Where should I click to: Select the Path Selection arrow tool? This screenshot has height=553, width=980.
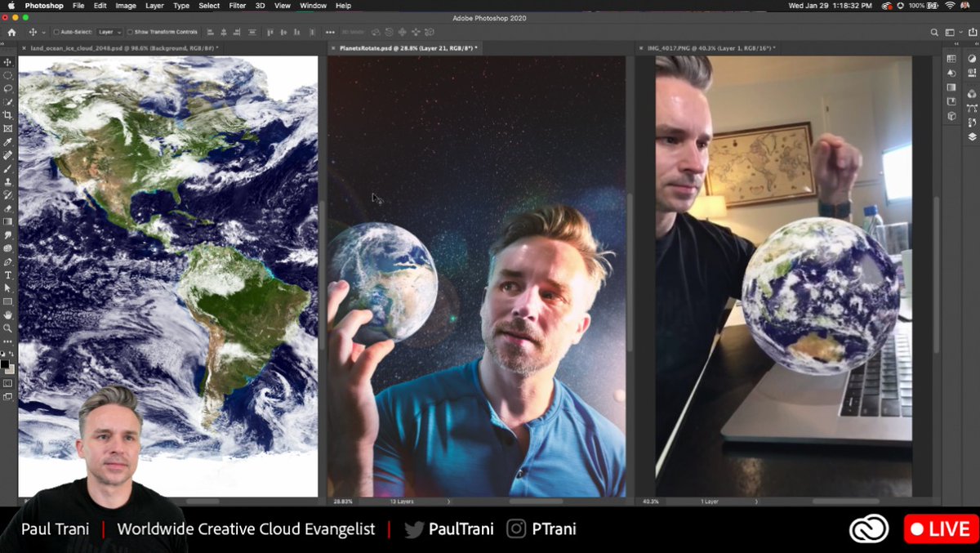click(8, 288)
